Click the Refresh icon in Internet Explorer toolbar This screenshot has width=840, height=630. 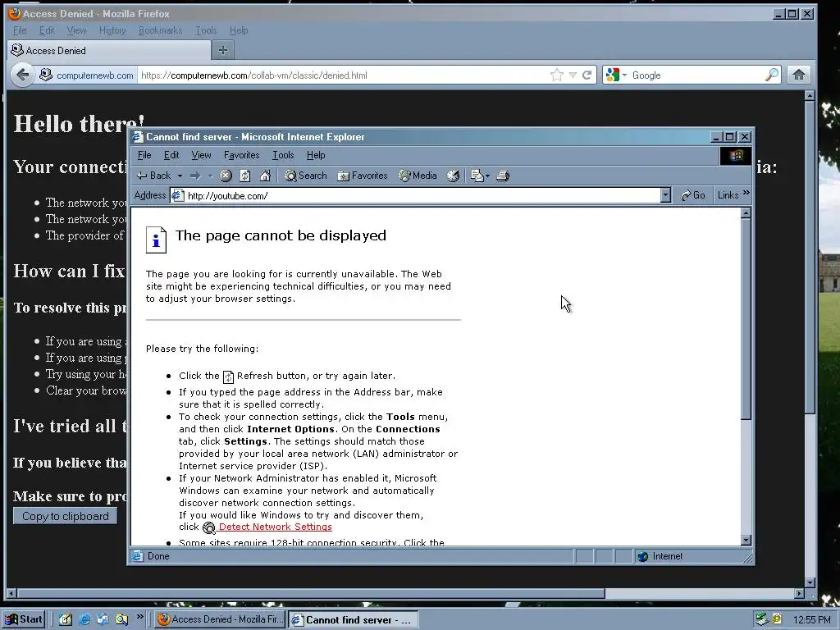point(245,176)
